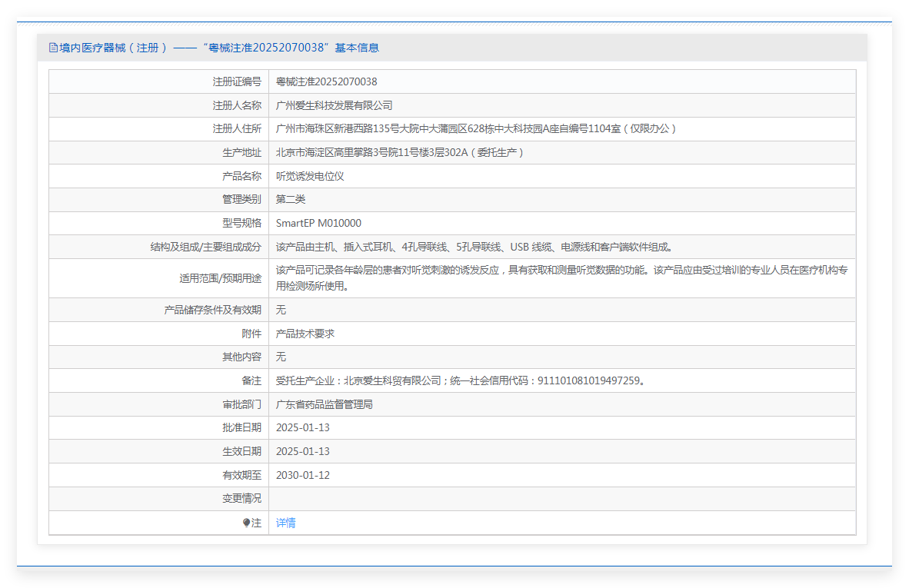This screenshot has width=909, height=588.
Task: Click the label 结构及组成/主要组成成分
Action: (x=206, y=247)
